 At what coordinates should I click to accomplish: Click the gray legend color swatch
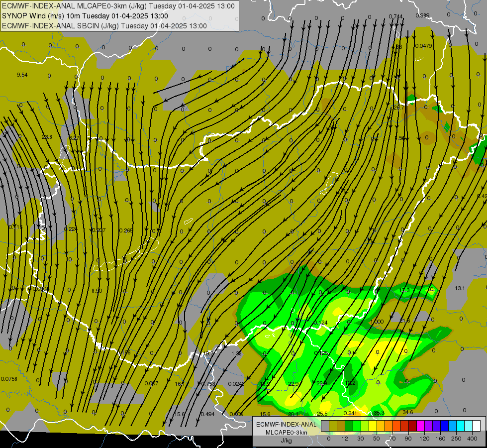click(325, 426)
